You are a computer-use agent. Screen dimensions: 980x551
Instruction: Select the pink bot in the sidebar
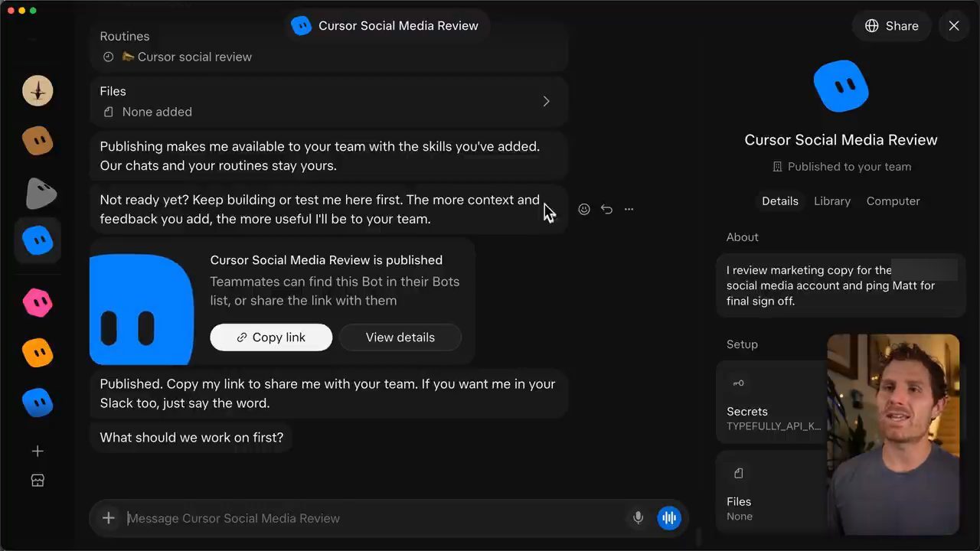pyautogui.click(x=38, y=303)
